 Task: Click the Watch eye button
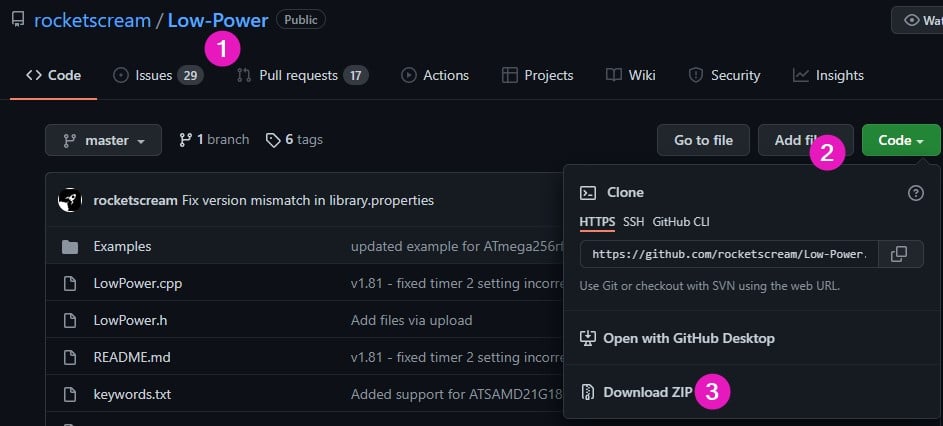[917, 20]
